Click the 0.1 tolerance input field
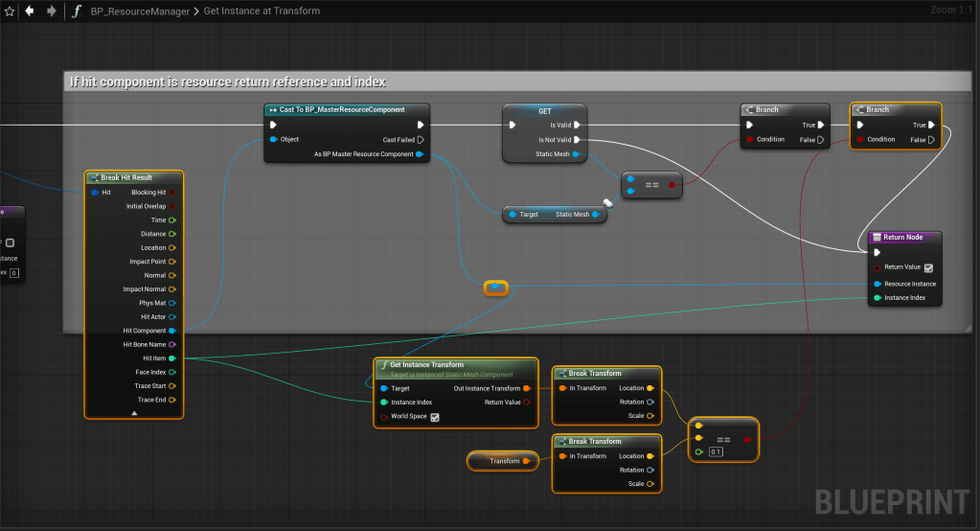980x531 pixels. coord(716,451)
